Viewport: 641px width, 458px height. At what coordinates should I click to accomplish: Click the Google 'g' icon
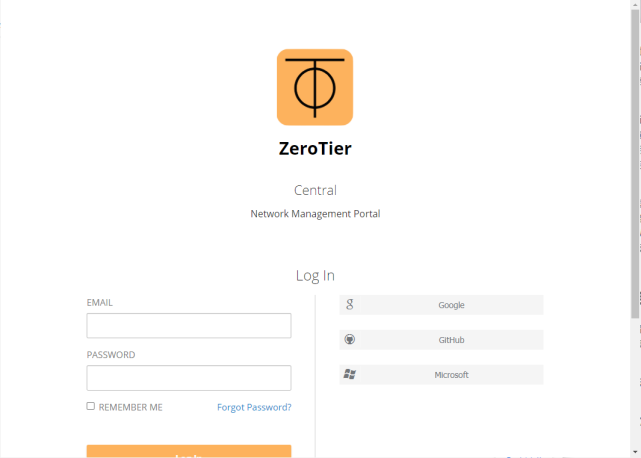pyautogui.click(x=350, y=304)
